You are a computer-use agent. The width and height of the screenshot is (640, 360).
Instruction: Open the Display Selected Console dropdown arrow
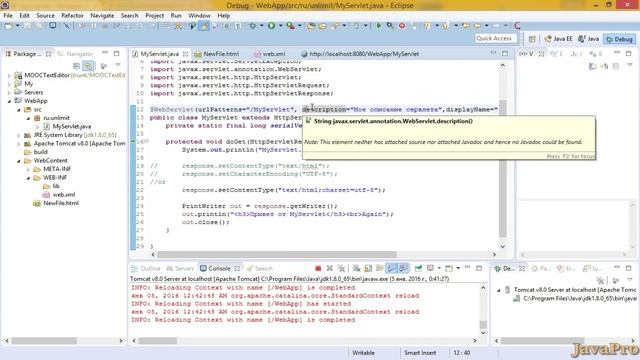439,268
